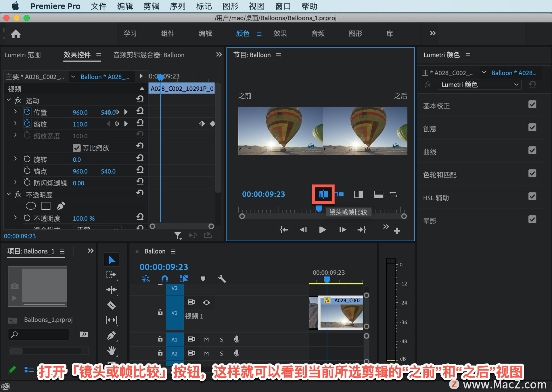Switch to the 编辑 workspace tab

pyautogui.click(x=205, y=34)
